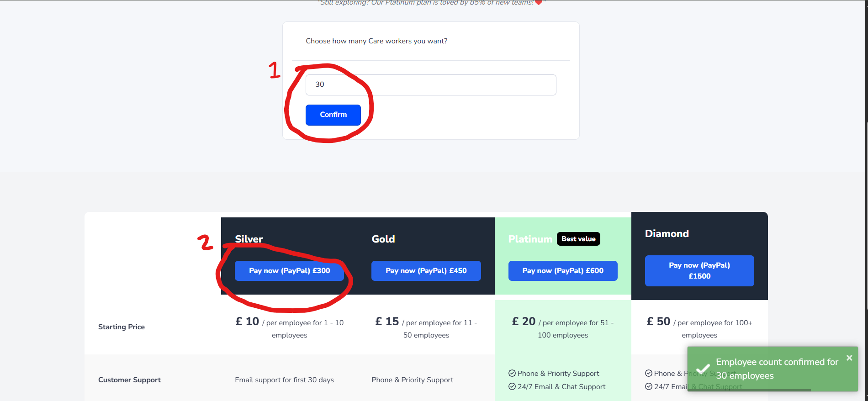Click the Starting Price row label

tap(121, 327)
